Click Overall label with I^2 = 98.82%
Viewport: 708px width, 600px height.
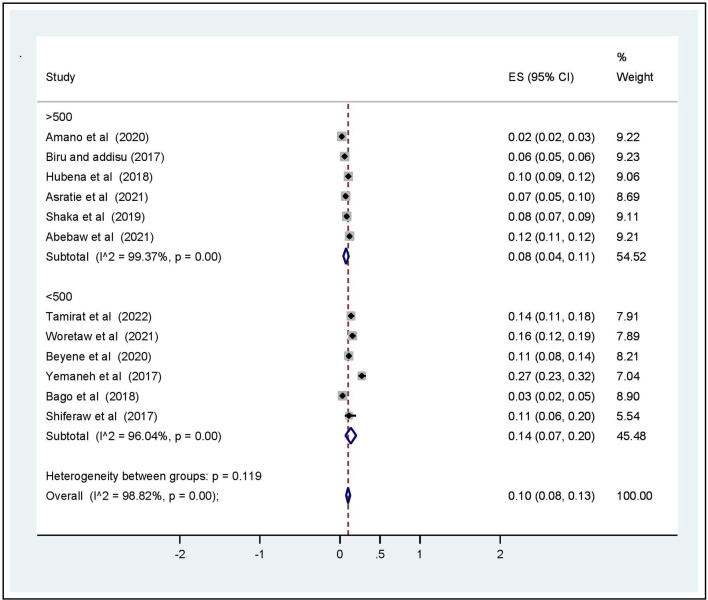click(x=132, y=496)
